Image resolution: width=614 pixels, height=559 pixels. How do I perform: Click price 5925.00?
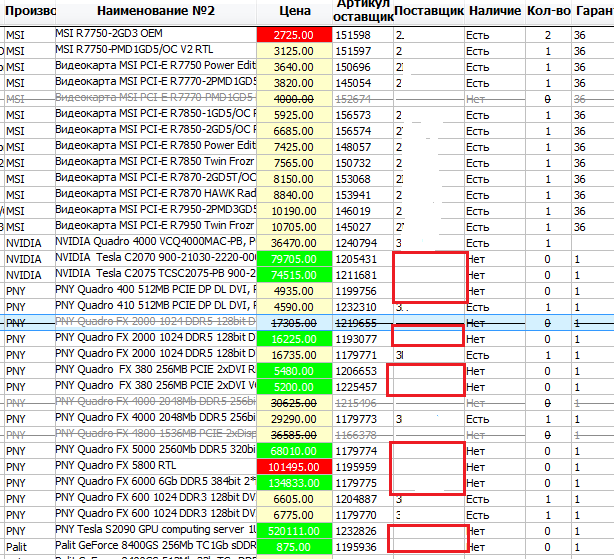[x=294, y=115]
